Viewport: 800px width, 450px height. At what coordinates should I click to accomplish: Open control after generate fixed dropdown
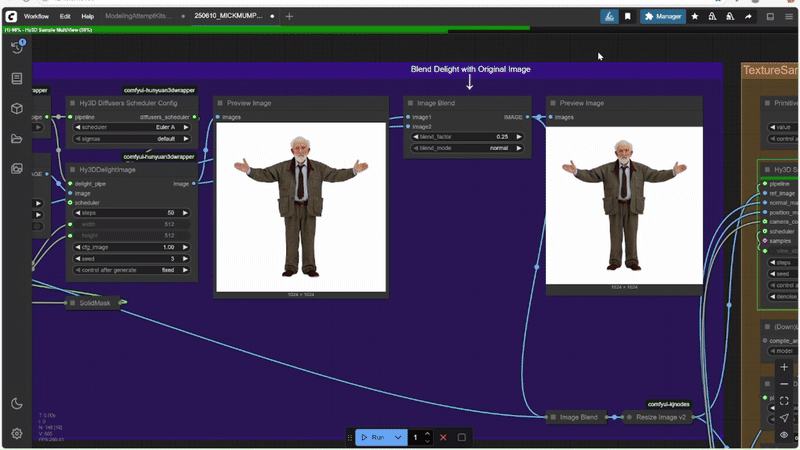point(132,270)
